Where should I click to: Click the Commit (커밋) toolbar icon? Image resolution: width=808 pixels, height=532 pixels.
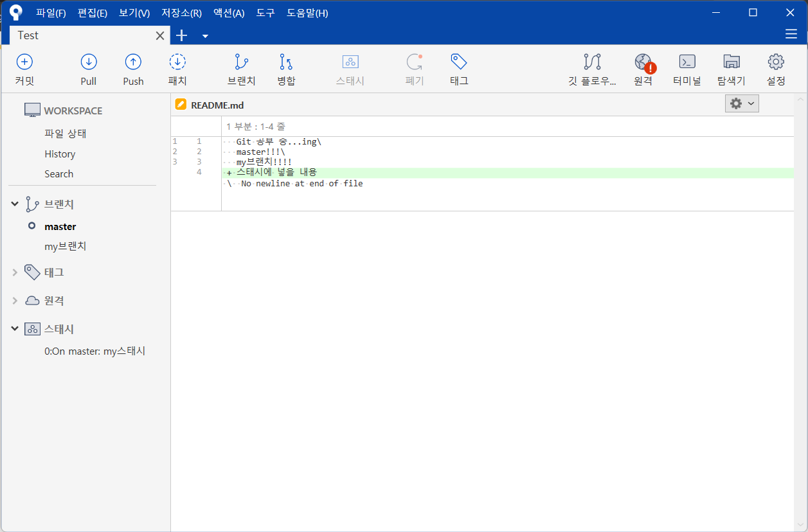pos(24,62)
